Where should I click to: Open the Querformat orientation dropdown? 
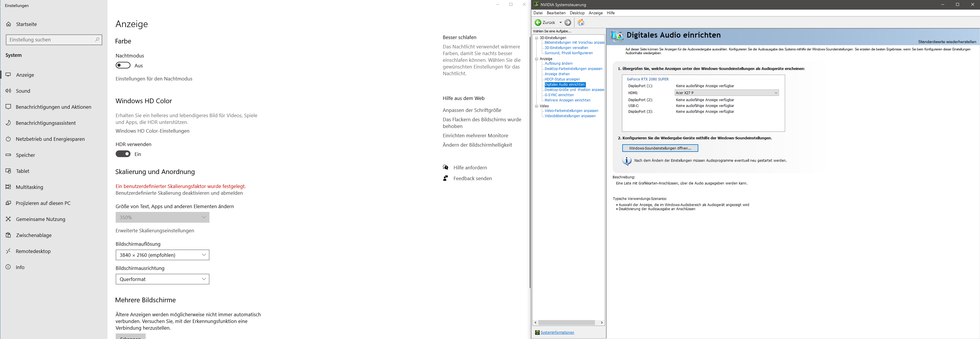pyautogui.click(x=163, y=279)
